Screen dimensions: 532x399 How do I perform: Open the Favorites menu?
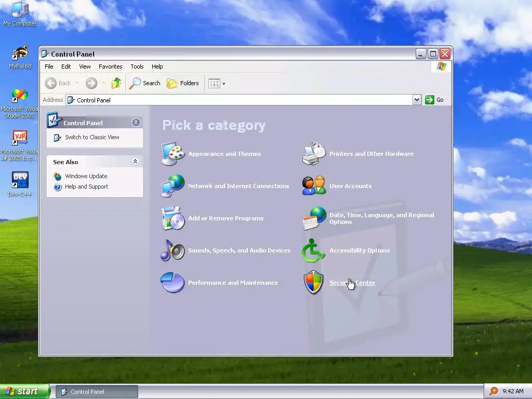click(x=110, y=66)
